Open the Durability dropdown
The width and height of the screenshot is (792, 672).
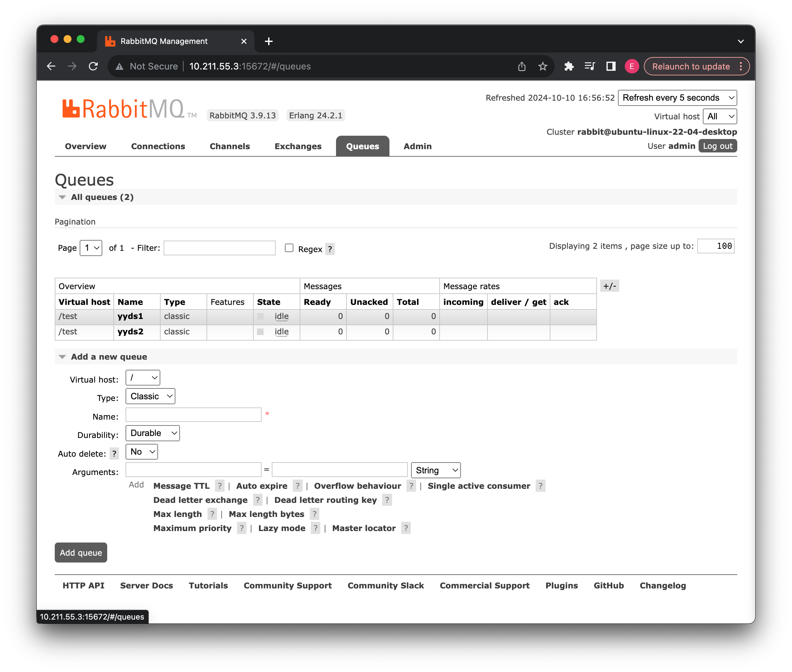(152, 433)
